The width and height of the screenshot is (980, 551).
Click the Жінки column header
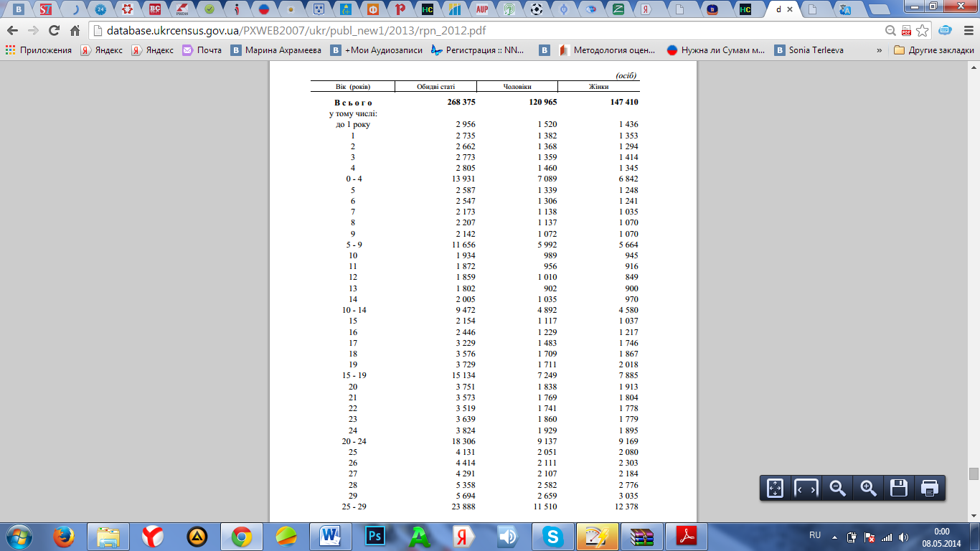tap(599, 87)
